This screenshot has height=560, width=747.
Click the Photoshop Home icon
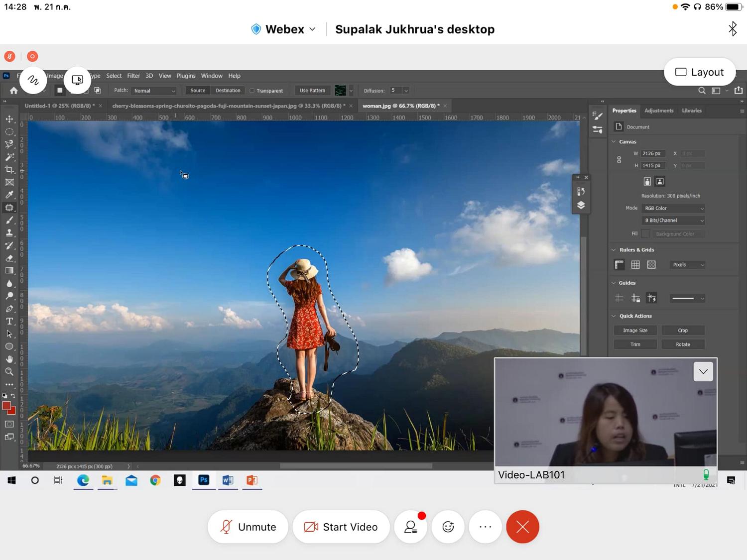13,91
